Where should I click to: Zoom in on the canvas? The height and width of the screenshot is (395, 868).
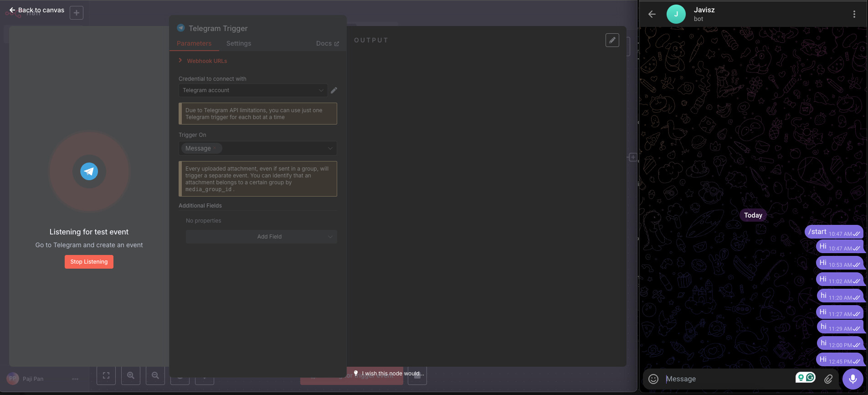pos(131,375)
